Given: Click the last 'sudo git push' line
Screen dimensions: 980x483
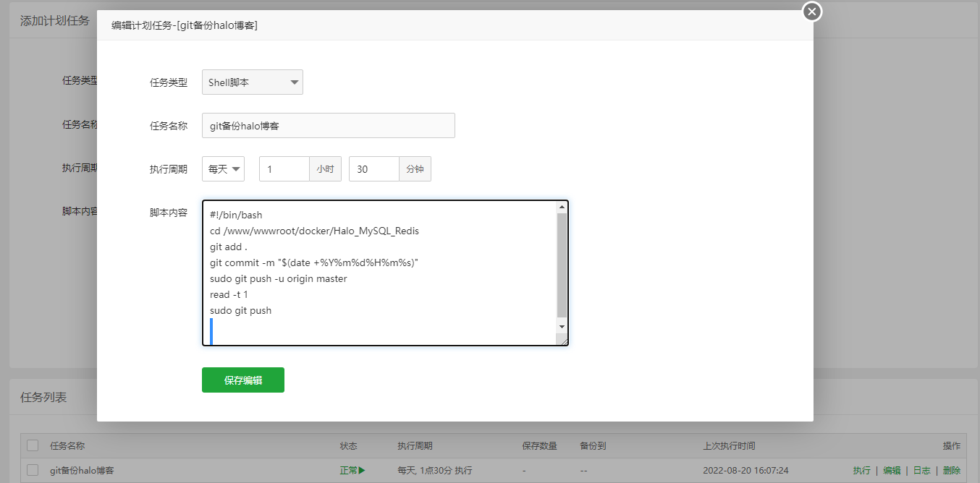Looking at the screenshot, I should coord(240,310).
